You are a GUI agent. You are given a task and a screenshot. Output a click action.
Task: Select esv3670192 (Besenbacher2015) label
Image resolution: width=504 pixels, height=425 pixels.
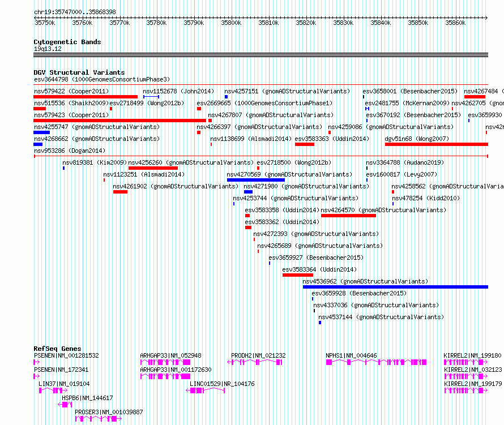pyautogui.click(x=413, y=115)
